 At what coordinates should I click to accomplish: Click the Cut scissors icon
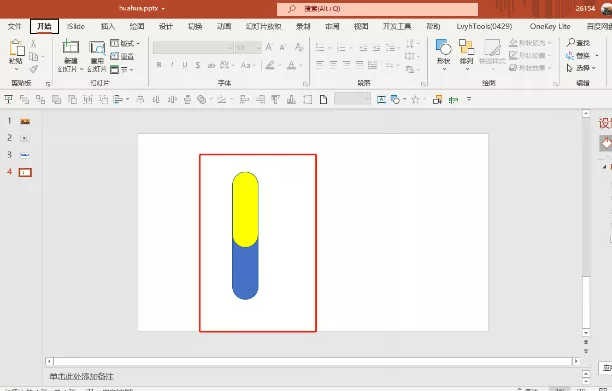click(x=34, y=43)
